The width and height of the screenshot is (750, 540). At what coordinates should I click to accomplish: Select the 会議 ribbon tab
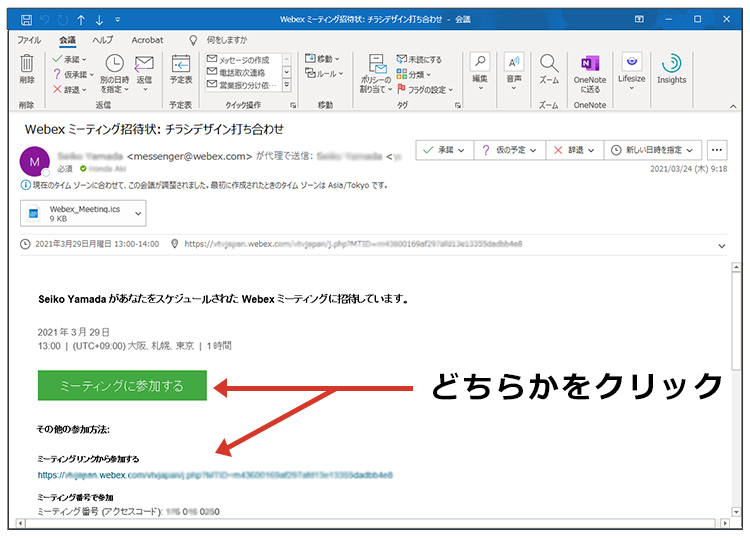(x=67, y=40)
